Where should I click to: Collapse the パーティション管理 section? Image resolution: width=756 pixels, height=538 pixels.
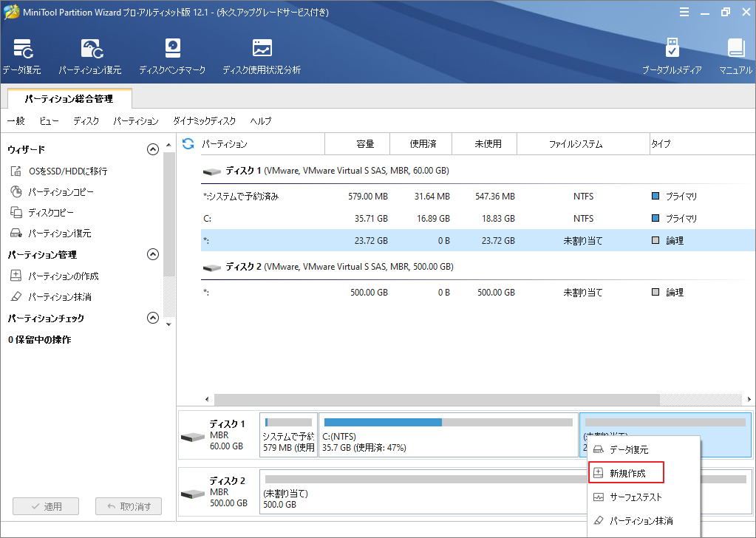(153, 254)
